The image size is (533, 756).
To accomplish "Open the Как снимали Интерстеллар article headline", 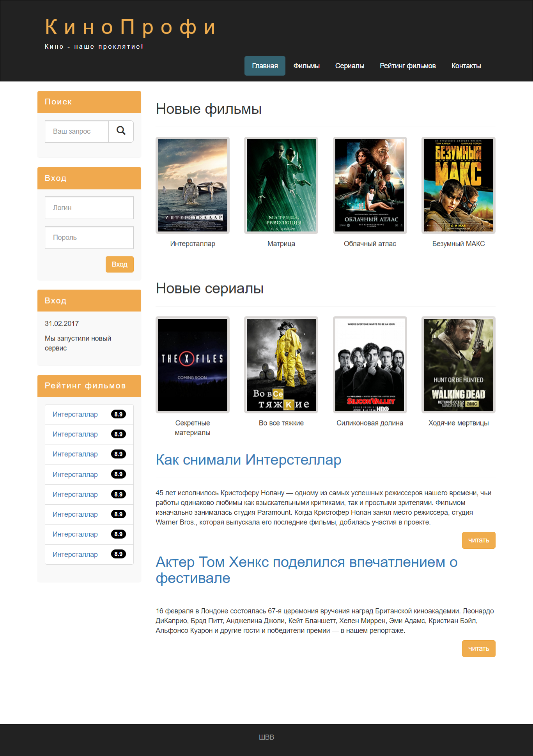I will [x=249, y=460].
